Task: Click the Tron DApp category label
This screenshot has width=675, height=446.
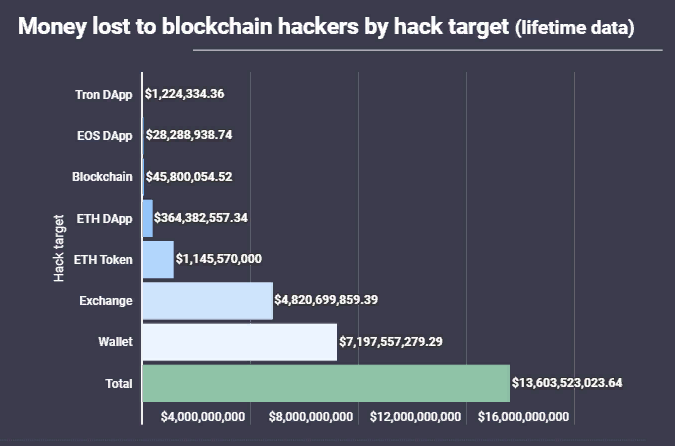Action: (x=104, y=94)
